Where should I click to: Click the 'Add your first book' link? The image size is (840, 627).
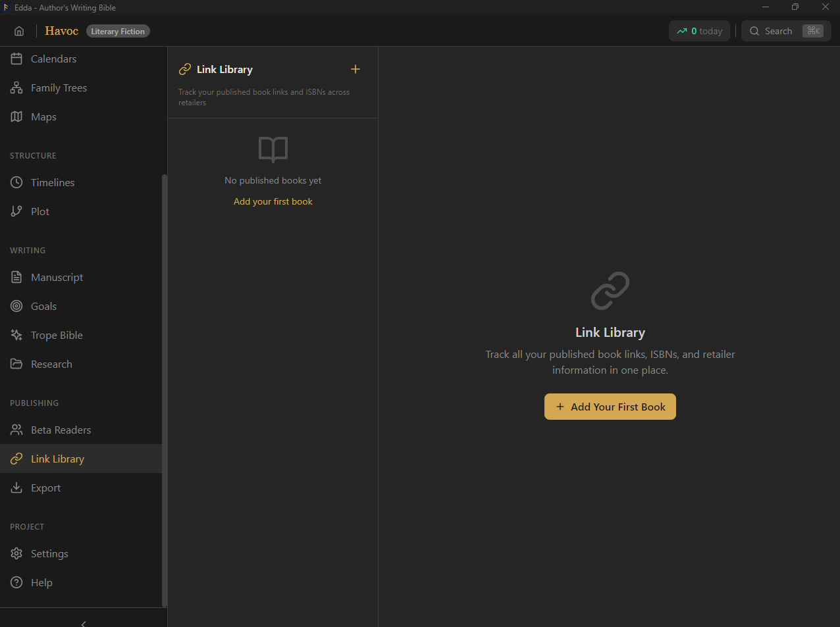pyautogui.click(x=273, y=201)
